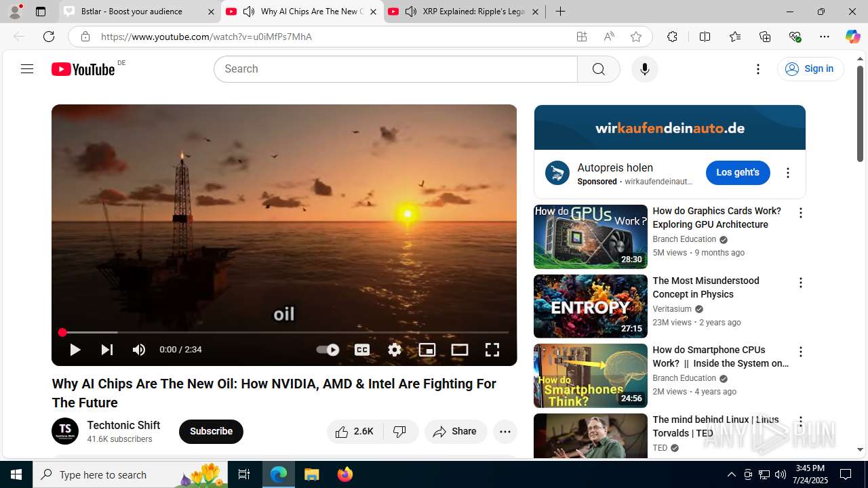Open Favorites list in toolbar
The width and height of the screenshot is (868, 488).
tap(735, 37)
